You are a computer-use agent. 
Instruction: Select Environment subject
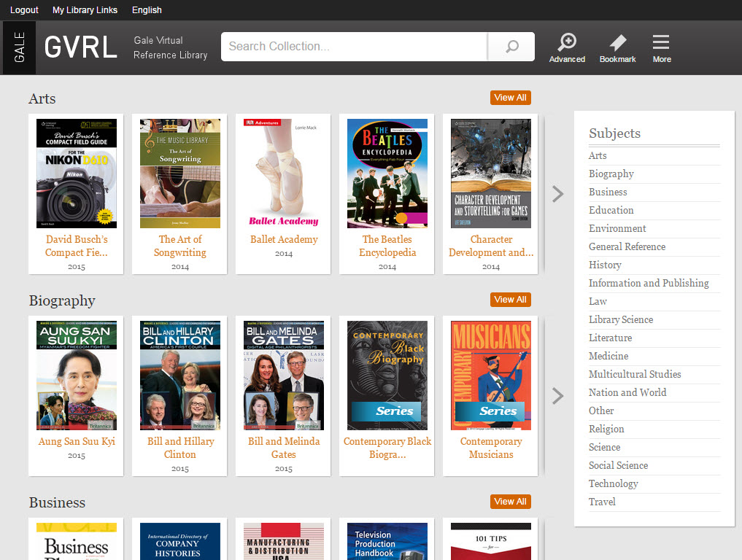(x=617, y=228)
